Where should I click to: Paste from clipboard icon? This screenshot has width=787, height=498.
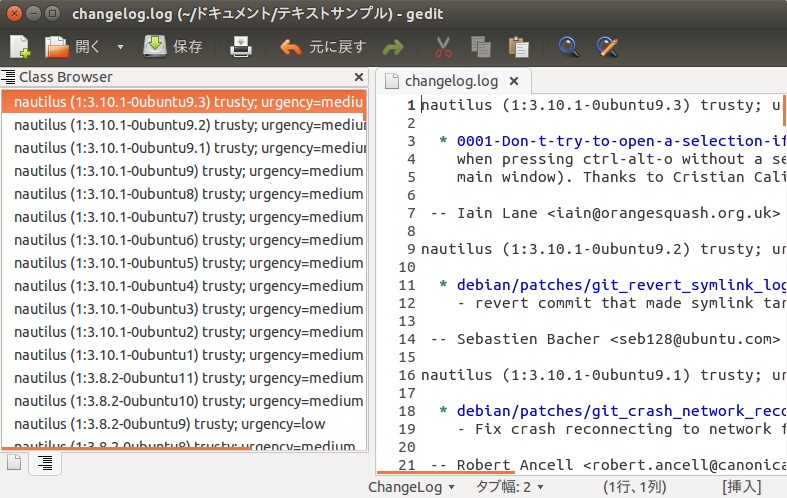518,47
